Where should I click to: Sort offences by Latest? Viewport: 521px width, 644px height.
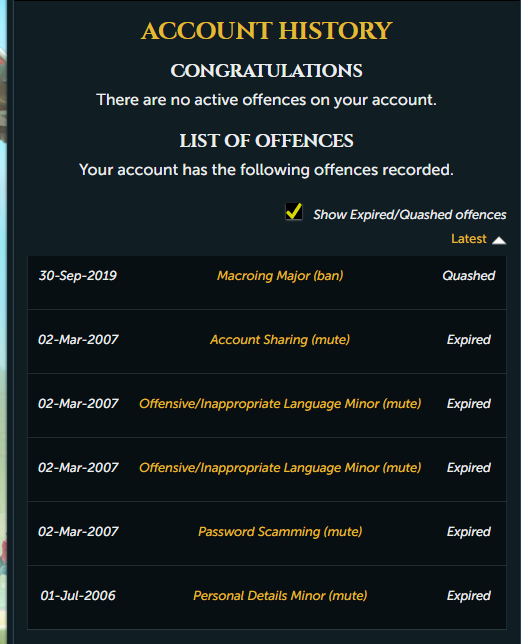468,239
